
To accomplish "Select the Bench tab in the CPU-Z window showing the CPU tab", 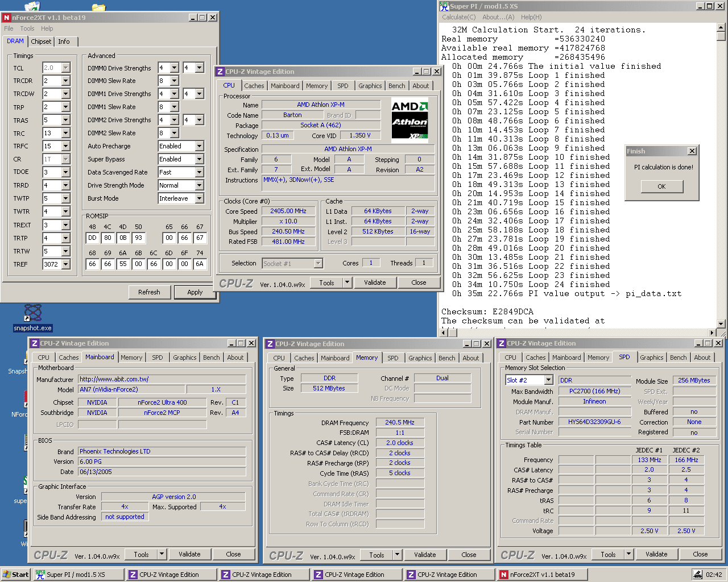I will [x=397, y=86].
